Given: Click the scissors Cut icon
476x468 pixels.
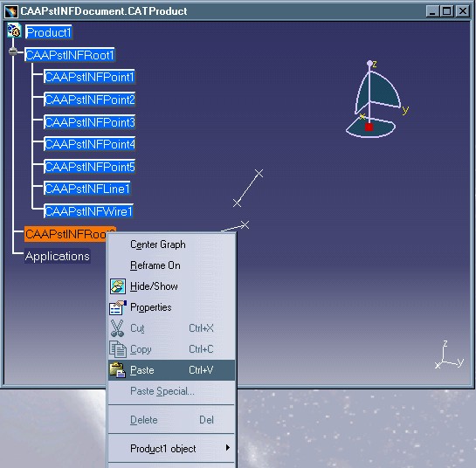Looking at the screenshot, I should tap(117, 328).
